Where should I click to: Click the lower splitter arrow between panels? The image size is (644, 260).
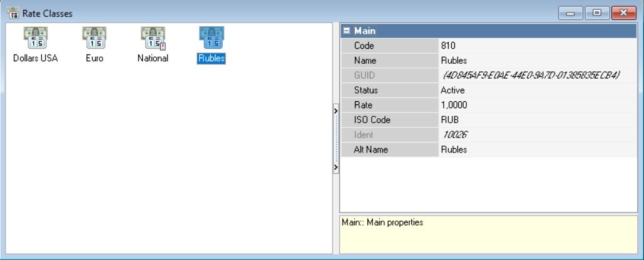coord(336,167)
